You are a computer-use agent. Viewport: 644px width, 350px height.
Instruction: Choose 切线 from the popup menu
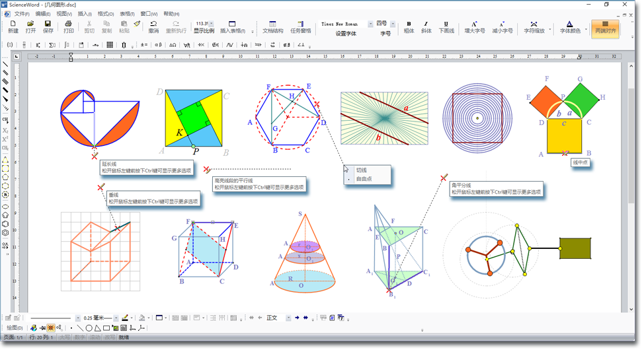[361, 170]
